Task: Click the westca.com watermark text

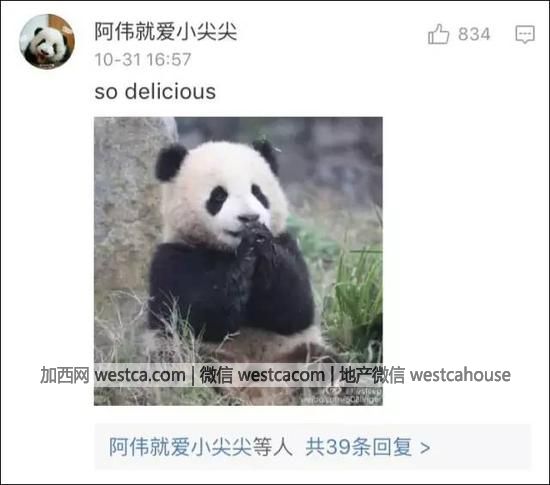Action: tap(140, 375)
